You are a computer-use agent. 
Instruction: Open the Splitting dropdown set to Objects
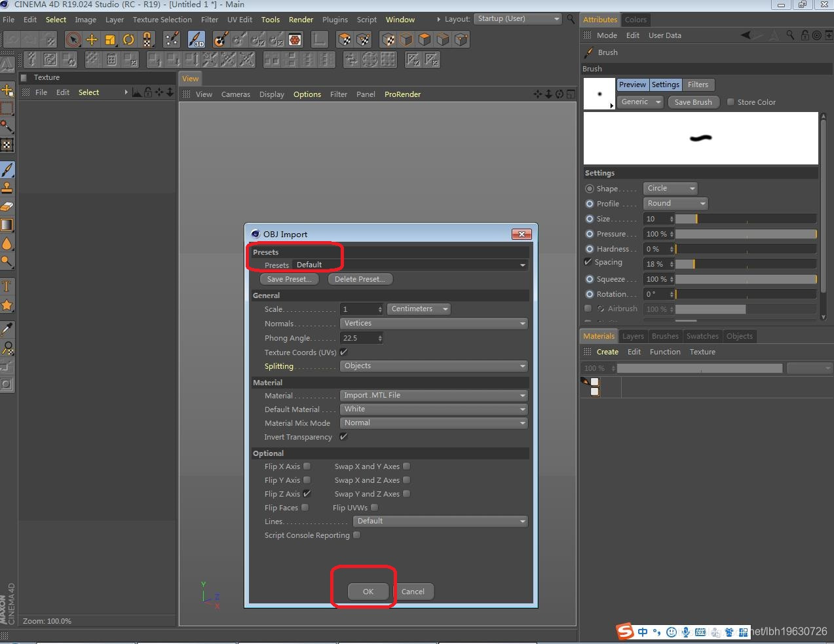[x=434, y=366]
